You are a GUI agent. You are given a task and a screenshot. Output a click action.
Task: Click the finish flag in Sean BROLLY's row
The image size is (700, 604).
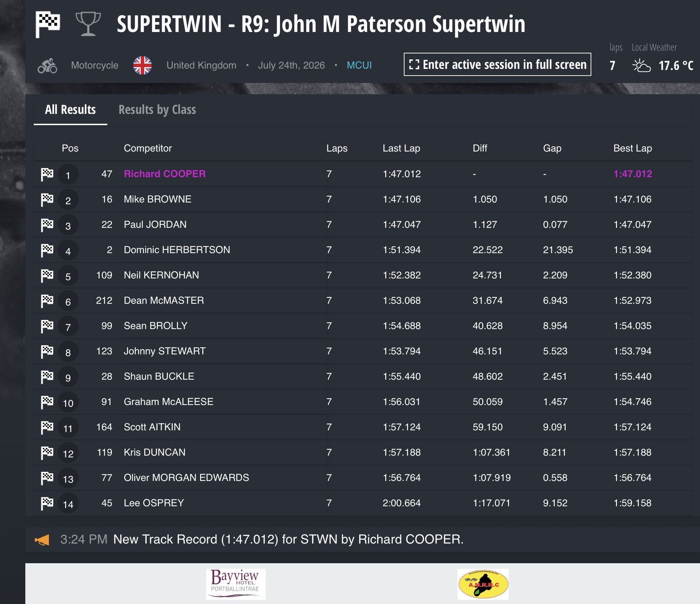coord(47,326)
